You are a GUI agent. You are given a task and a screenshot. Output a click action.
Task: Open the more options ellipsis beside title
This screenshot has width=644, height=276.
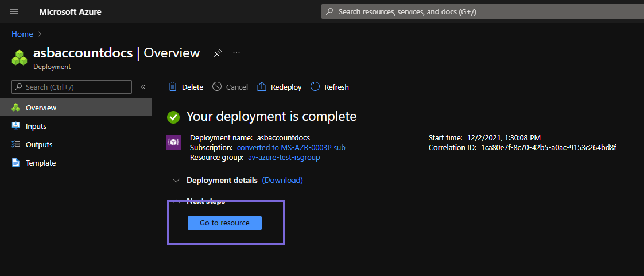click(x=236, y=53)
